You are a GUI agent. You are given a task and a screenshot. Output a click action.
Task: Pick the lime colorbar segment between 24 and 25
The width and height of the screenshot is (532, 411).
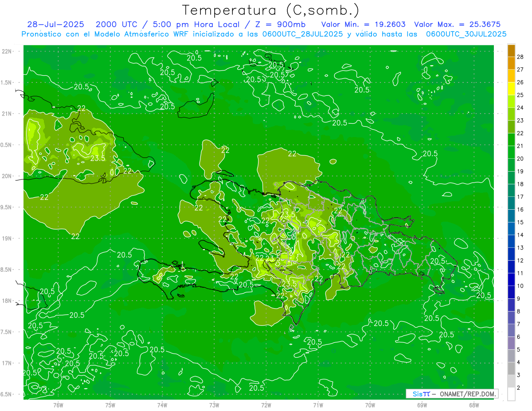pyautogui.click(x=511, y=102)
